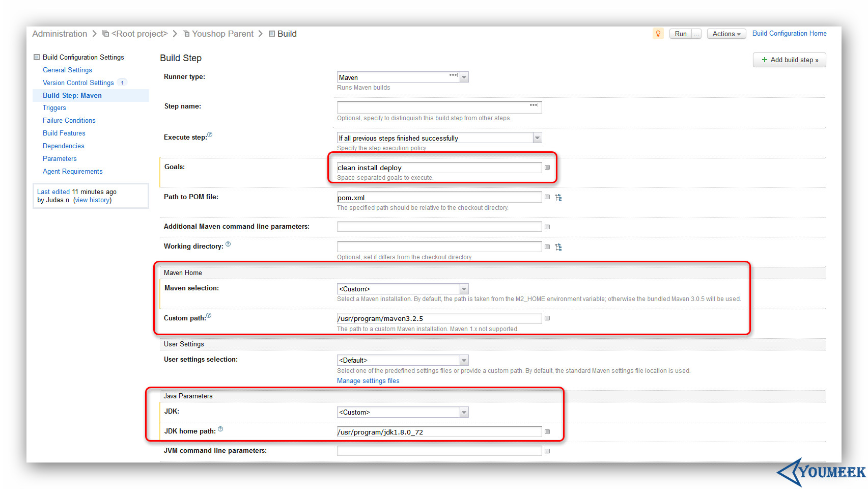868x489 pixels.
Task: Click the Root project breadcrumb icon
Action: click(x=106, y=34)
